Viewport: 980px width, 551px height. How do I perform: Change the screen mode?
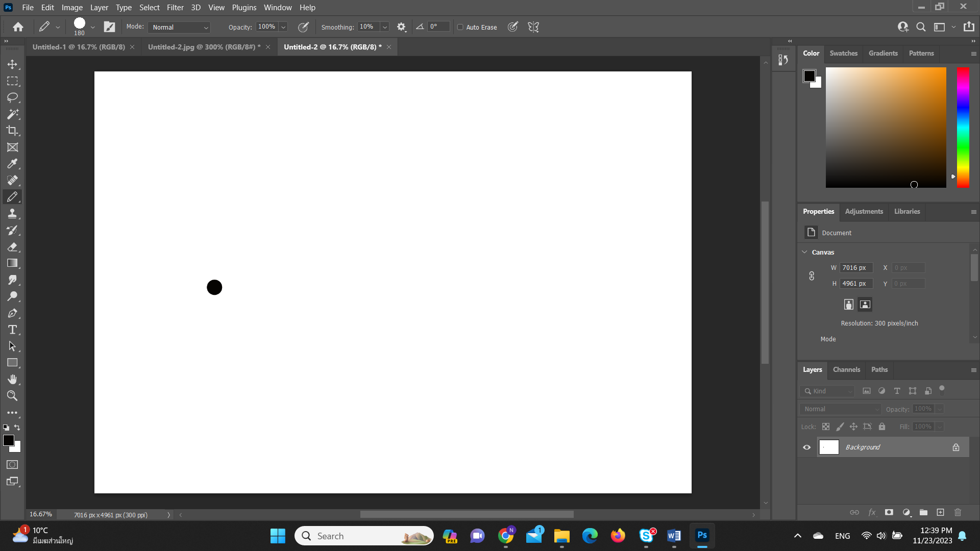12,481
